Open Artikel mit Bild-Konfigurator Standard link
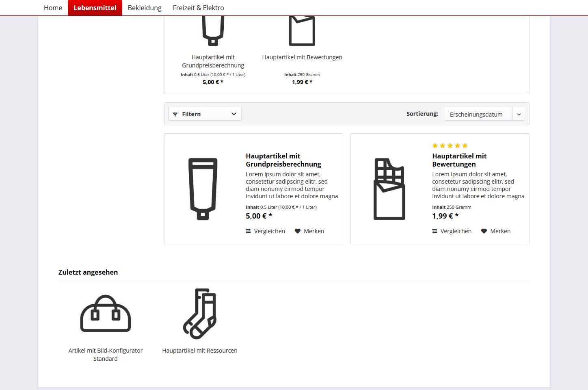This screenshot has height=390, width=588. click(x=106, y=355)
